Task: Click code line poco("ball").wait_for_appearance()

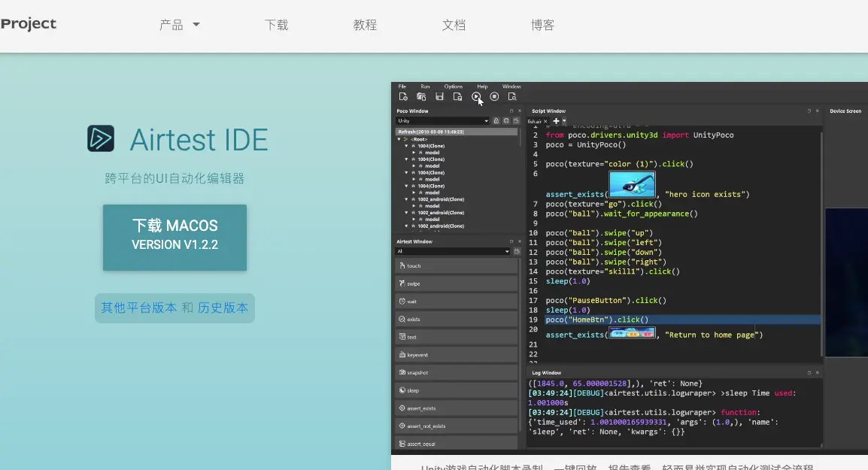Action: (621, 214)
